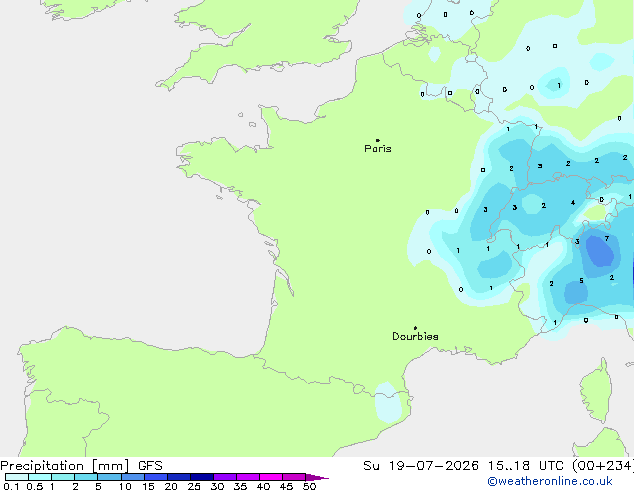The image size is (634, 490).
Task: Click the '25' legend scale label
Action: point(194,486)
